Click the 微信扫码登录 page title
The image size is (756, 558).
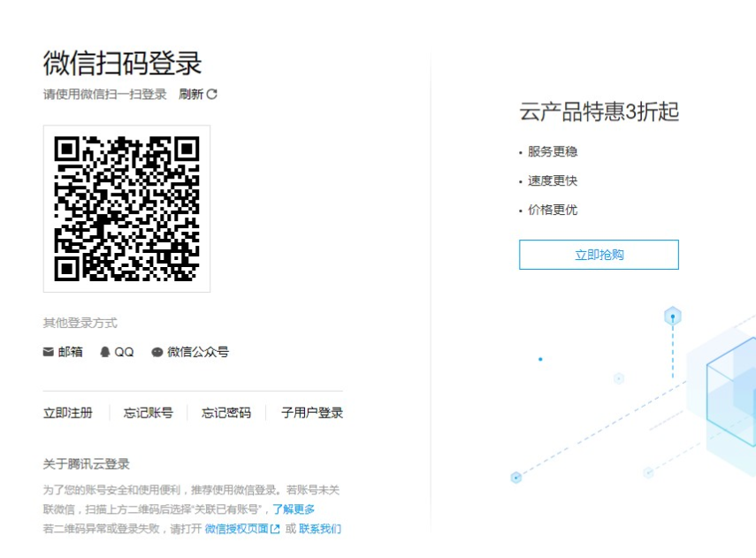(123, 63)
